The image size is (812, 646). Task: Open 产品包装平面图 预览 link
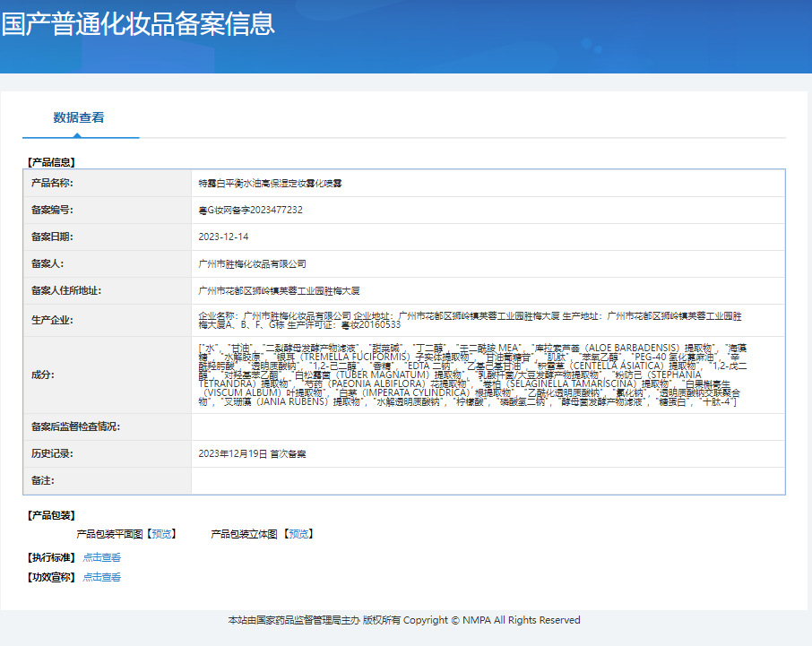[x=161, y=534]
